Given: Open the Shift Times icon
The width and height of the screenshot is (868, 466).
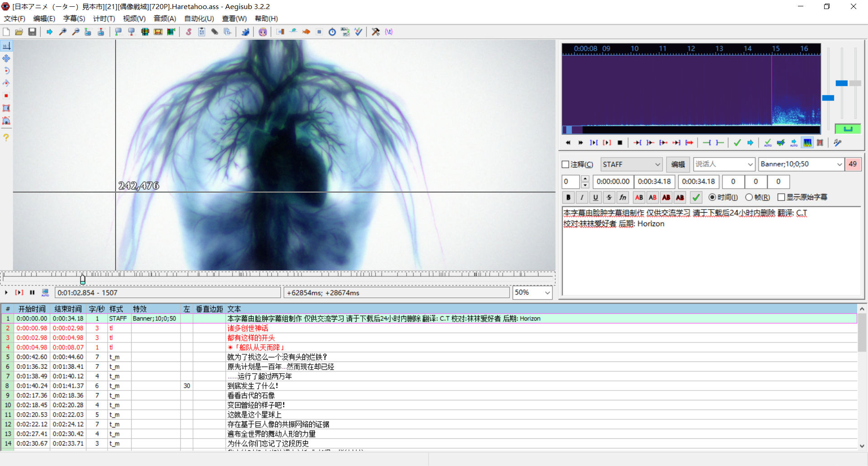Looking at the screenshot, I should point(280,32).
